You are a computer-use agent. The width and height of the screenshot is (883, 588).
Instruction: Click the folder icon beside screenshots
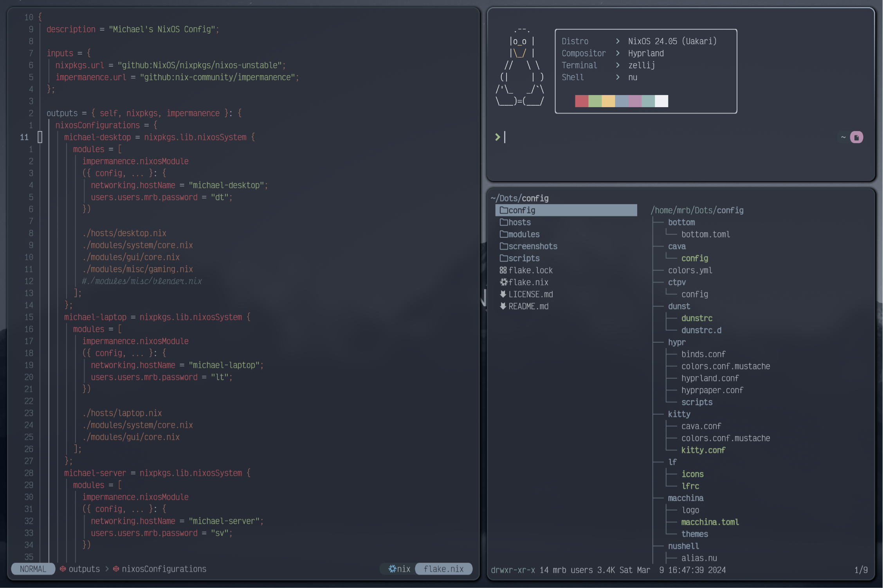tap(504, 246)
